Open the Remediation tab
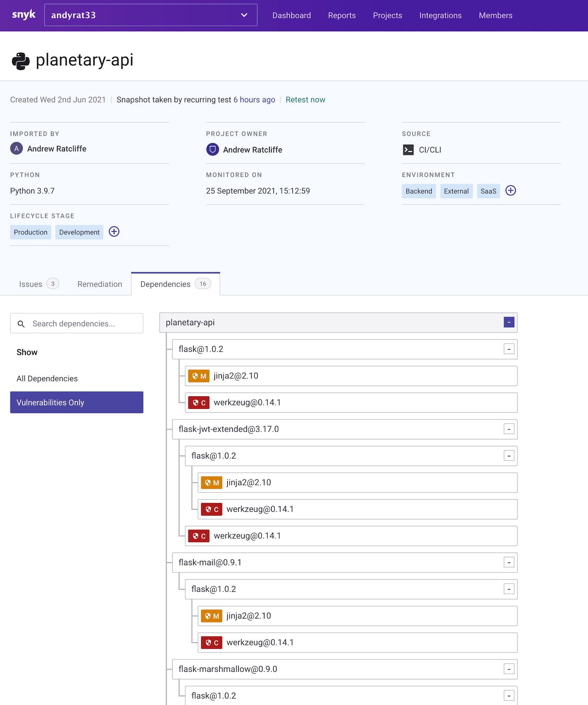 point(99,284)
